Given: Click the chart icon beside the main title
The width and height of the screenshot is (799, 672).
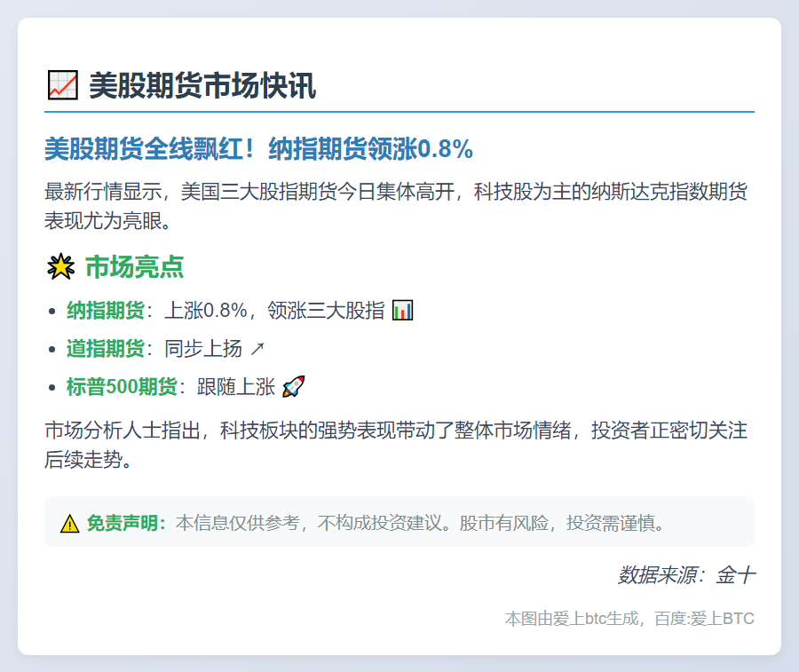Looking at the screenshot, I should pyautogui.click(x=60, y=84).
